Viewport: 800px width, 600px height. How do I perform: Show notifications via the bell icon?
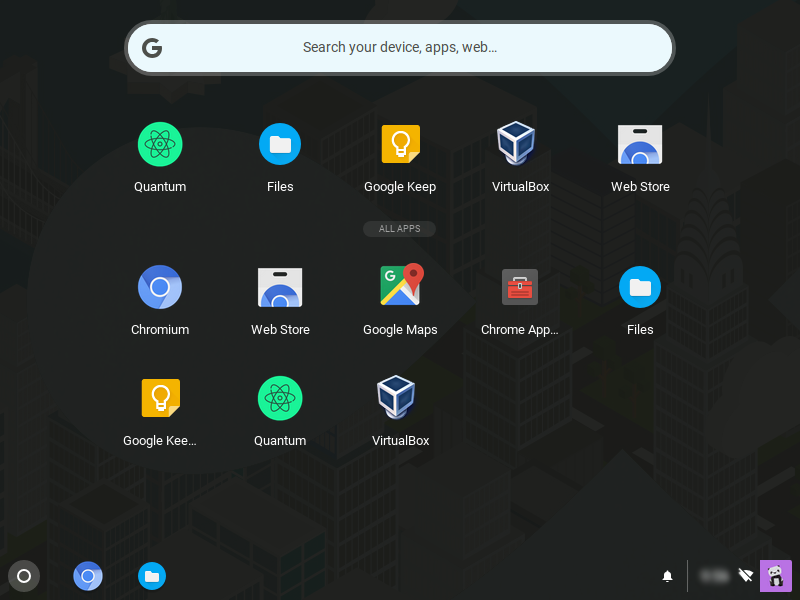click(x=667, y=576)
